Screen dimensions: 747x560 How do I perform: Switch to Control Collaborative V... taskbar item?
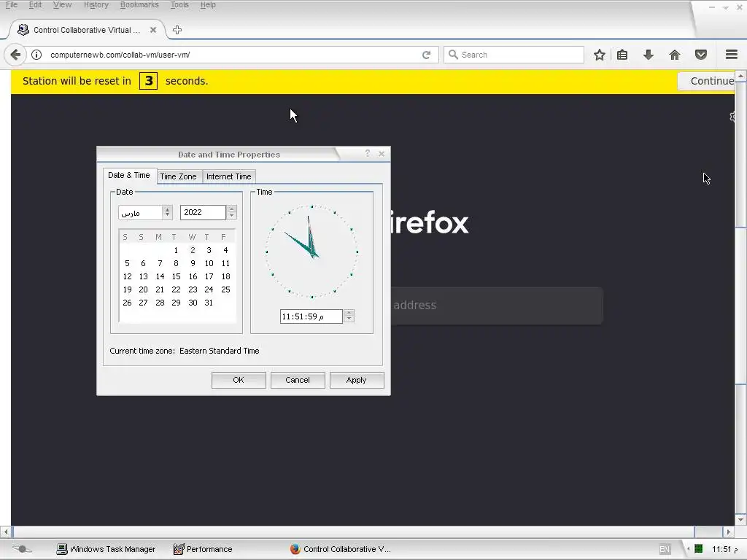341,549
